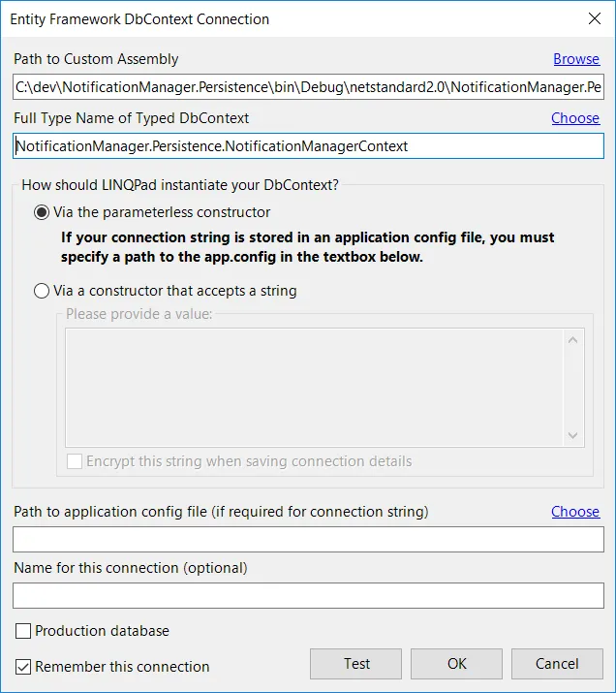Click the Full Type Name DbContext field

click(308, 146)
